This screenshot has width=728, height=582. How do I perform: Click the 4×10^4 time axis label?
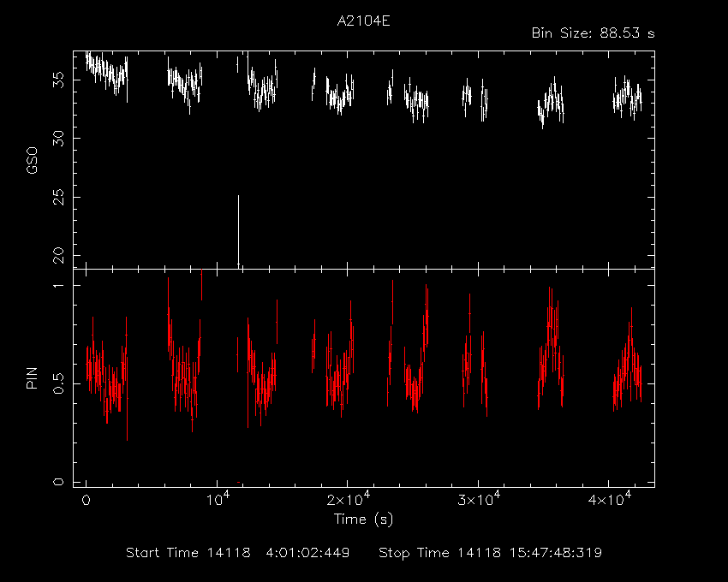[x=610, y=498]
